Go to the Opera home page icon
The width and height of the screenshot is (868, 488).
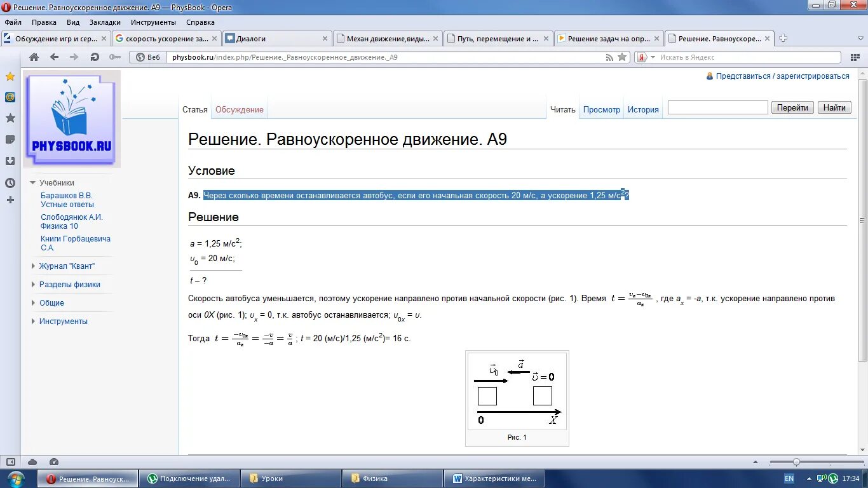click(34, 57)
